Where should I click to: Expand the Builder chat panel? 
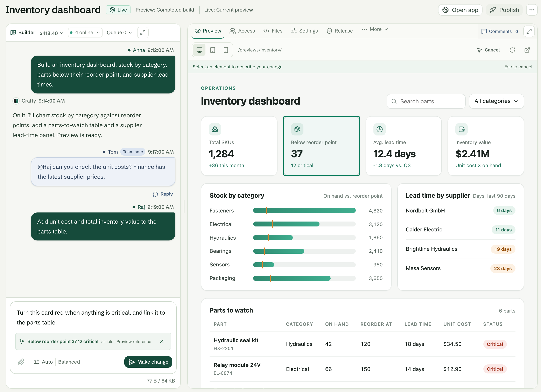point(143,33)
